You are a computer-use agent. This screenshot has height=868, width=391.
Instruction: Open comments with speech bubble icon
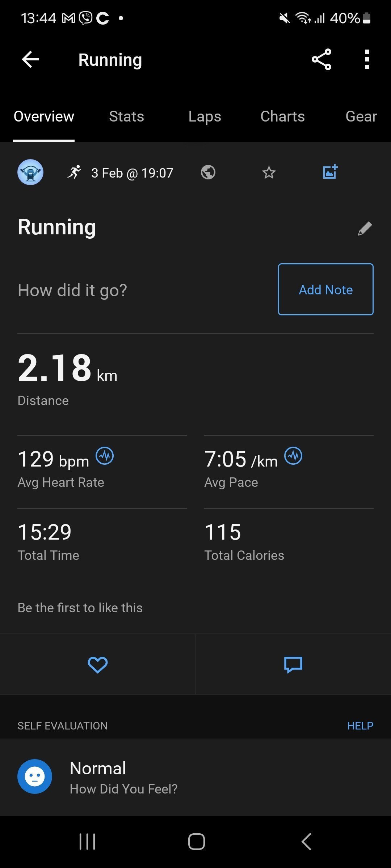coord(293,665)
